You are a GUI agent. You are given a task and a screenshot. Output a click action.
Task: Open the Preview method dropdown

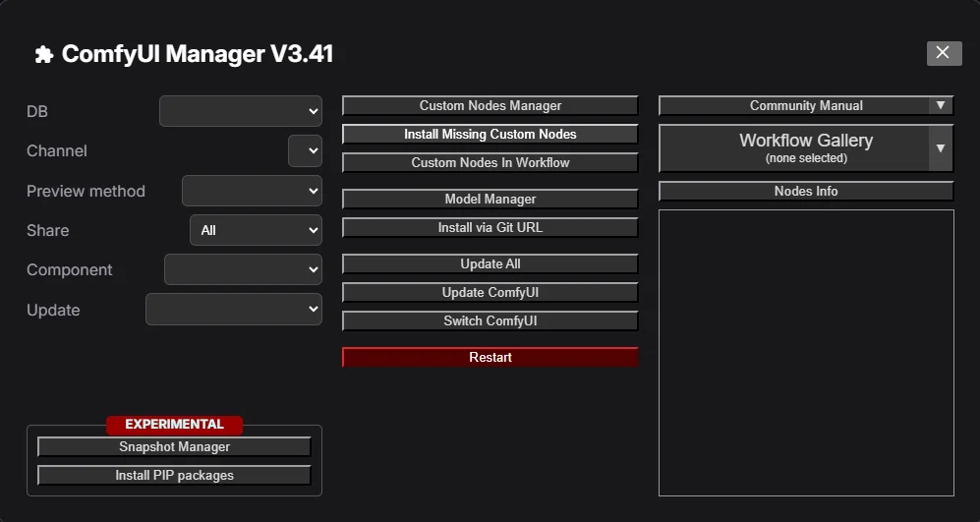[x=252, y=191]
